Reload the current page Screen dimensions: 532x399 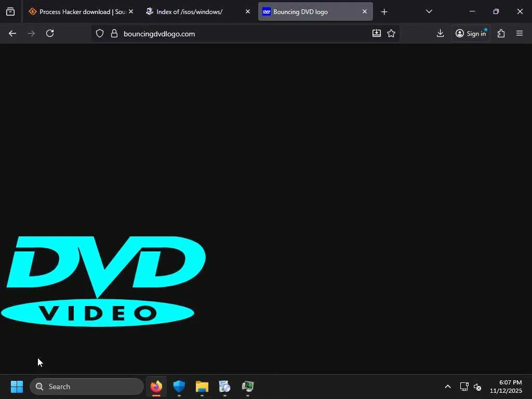(x=50, y=33)
